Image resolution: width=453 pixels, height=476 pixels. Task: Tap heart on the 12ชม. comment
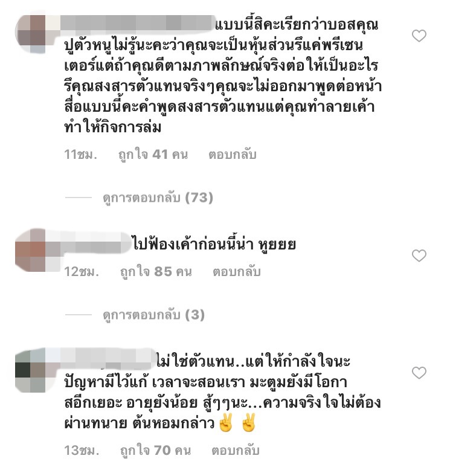[x=419, y=256]
